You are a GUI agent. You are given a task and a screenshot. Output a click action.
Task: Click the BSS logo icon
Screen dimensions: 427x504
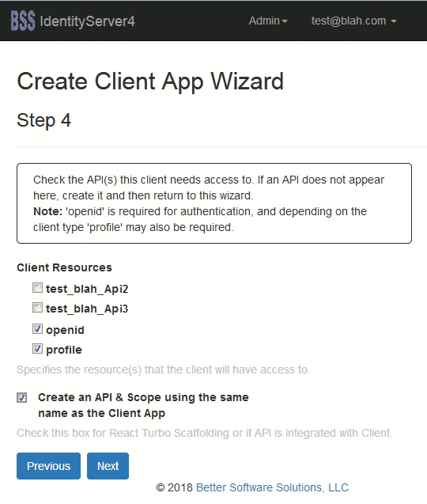[x=23, y=21]
